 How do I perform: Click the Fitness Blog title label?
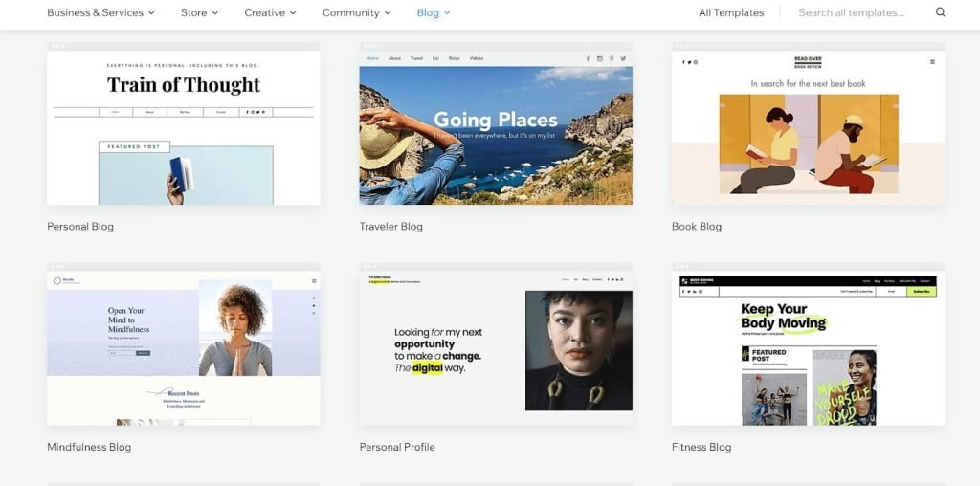[x=701, y=447]
